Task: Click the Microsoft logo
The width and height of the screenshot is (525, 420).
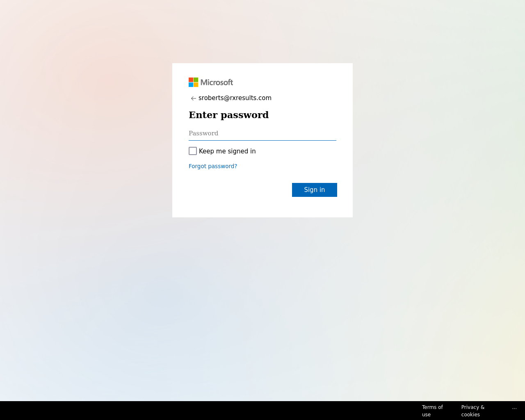Action: [211, 82]
